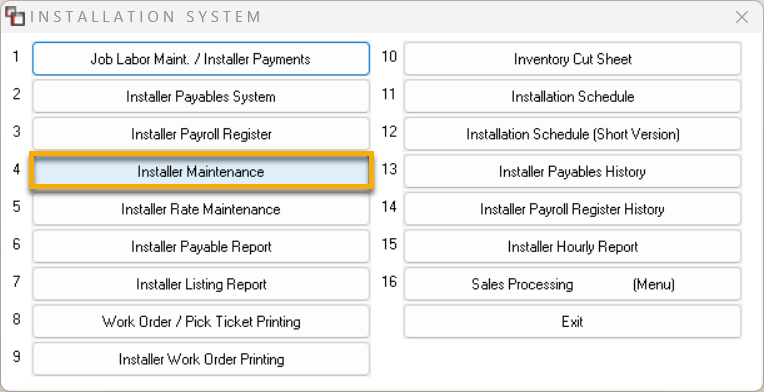
Task: Open Job Labor Maint. / Installer Payments
Action: tap(201, 59)
